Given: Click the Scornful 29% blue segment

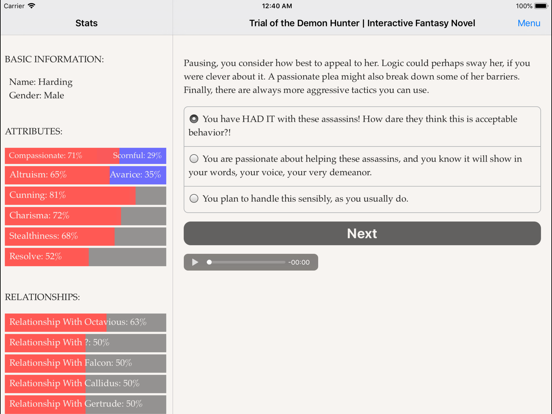Looking at the screenshot, I should (143, 156).
